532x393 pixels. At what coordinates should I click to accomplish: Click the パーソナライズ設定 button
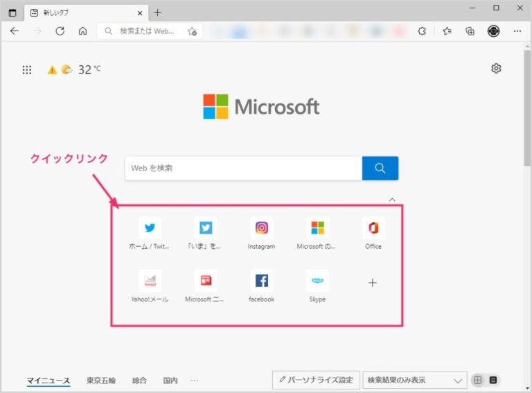[x=316, y=381]
